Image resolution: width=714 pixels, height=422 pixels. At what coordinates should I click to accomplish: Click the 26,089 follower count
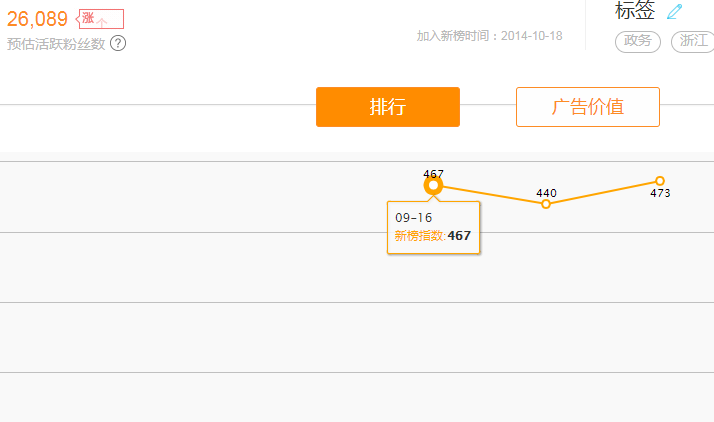pos(37,19)
